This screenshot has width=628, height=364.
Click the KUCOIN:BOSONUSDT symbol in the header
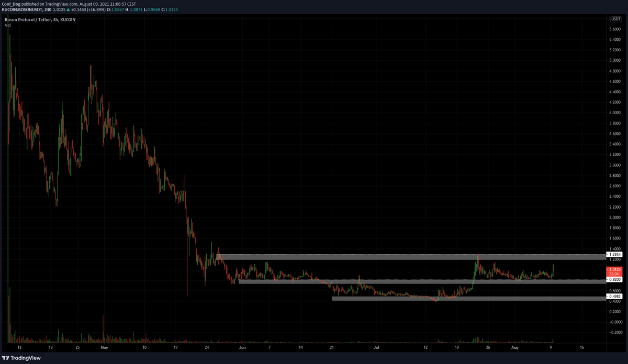23,9
